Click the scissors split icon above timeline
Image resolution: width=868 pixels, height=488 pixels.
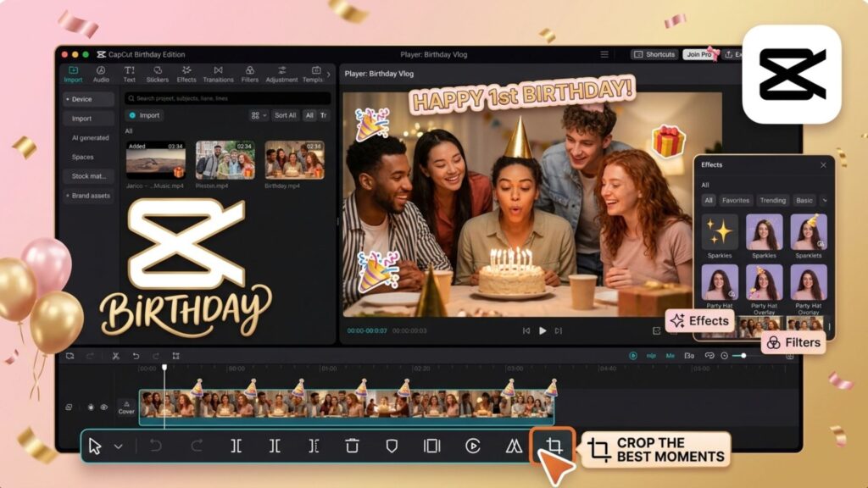(115, 356)
